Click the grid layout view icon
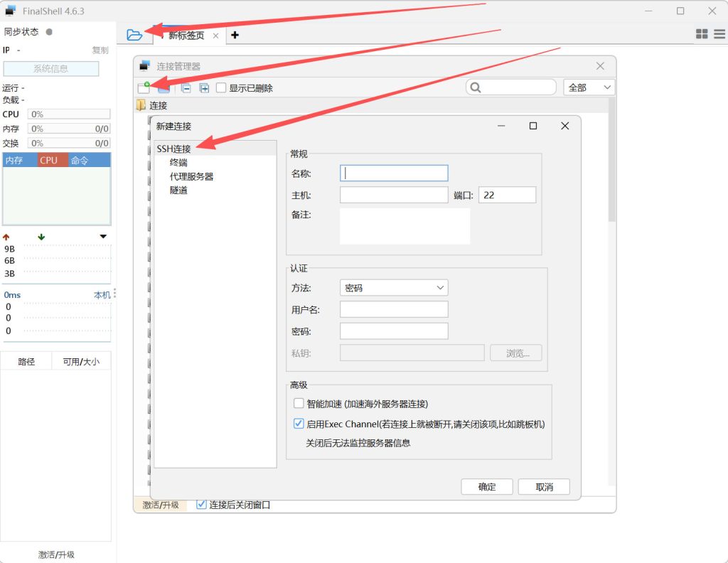 (x=702, y=34)
